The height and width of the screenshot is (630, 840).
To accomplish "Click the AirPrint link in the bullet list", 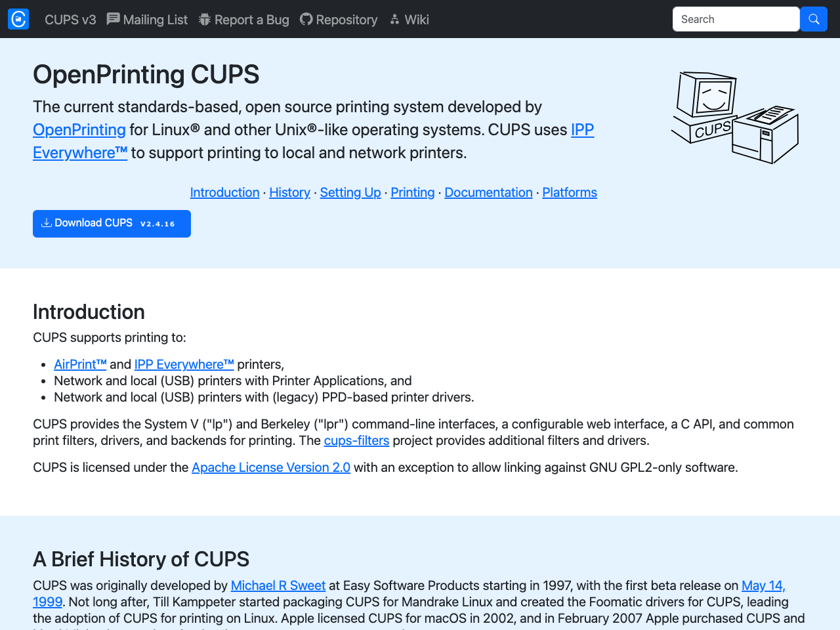I will point(80,364).
